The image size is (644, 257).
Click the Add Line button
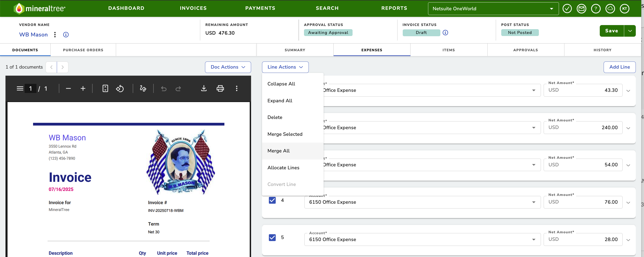(x=620, y=67)
